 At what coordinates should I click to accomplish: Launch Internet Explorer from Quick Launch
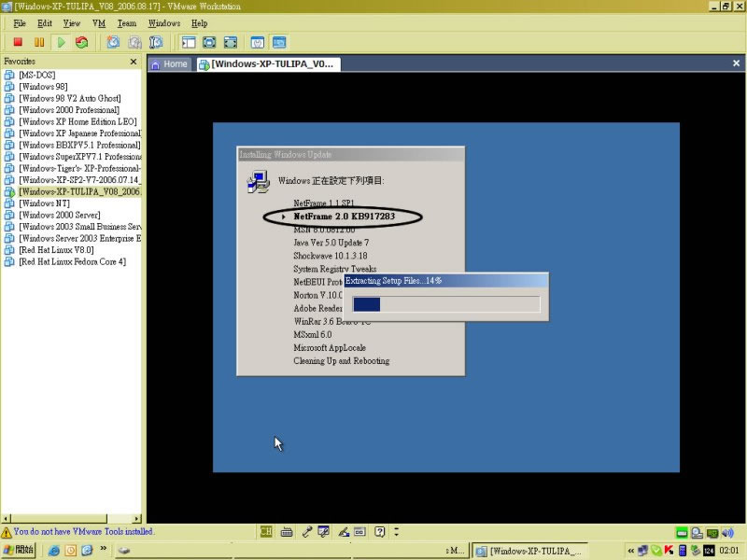(54, 551)
